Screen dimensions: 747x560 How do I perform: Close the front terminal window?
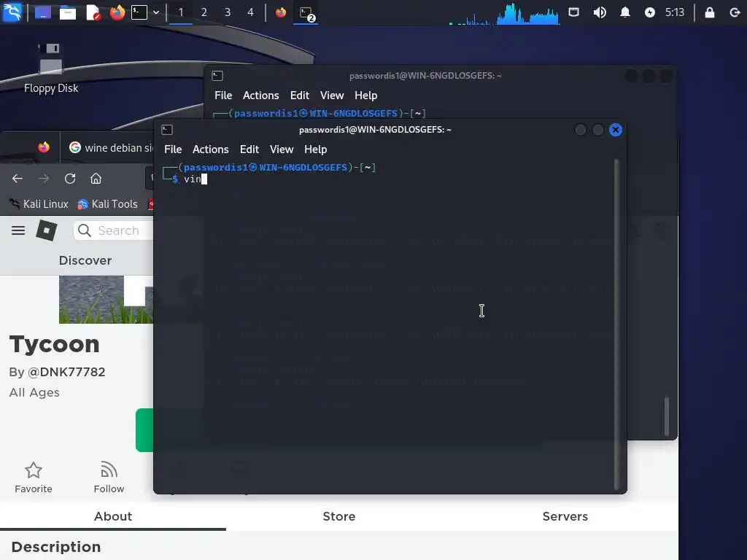(x=616, y=130)
